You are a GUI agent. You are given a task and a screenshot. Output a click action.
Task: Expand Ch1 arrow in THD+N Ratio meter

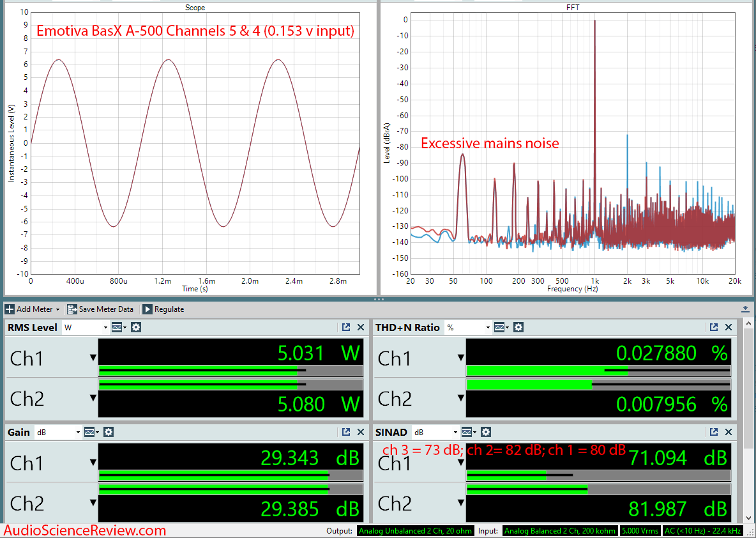[461, 358]
